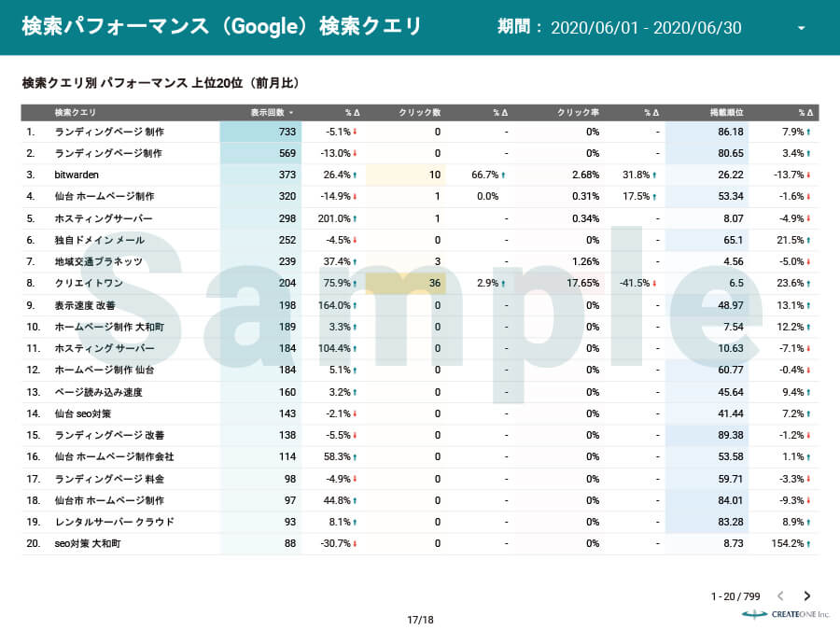The height and width of the screenshot is (630, 840).
Task: Click the next page arrow
Action: pos(806,595)
